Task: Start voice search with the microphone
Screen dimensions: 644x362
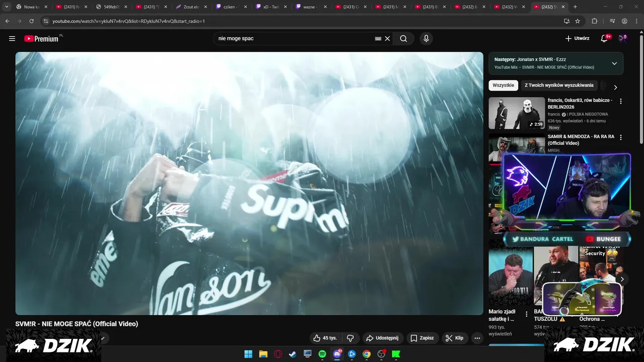Action: point(426,39)
